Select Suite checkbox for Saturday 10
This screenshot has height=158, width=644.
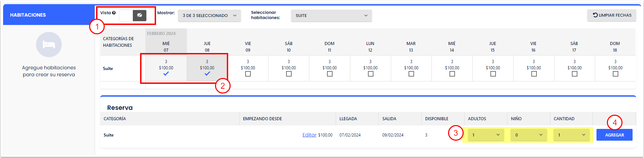click(289, 74)
